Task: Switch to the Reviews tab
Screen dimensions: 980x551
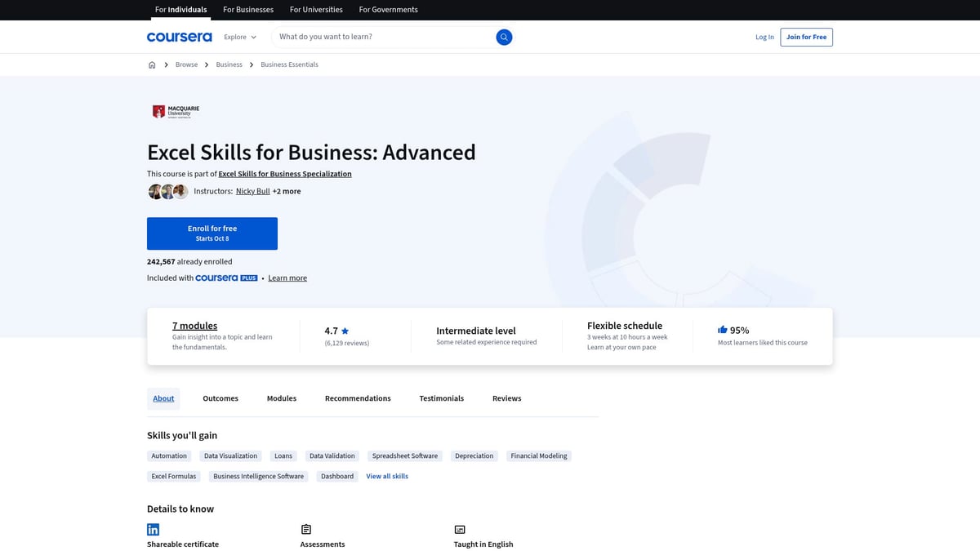Action: 506,398
